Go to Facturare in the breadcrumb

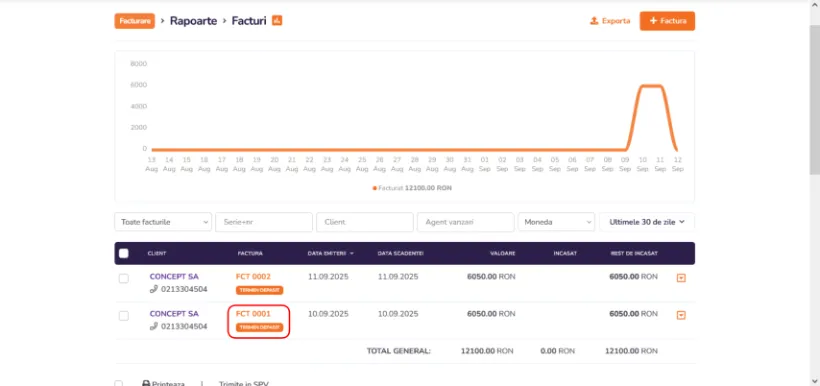135,21
